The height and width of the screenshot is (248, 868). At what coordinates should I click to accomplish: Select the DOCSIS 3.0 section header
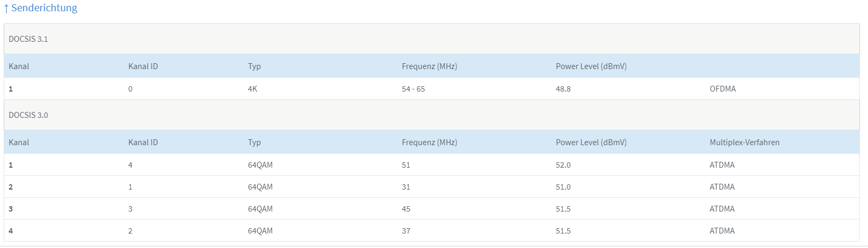[432, 115]
